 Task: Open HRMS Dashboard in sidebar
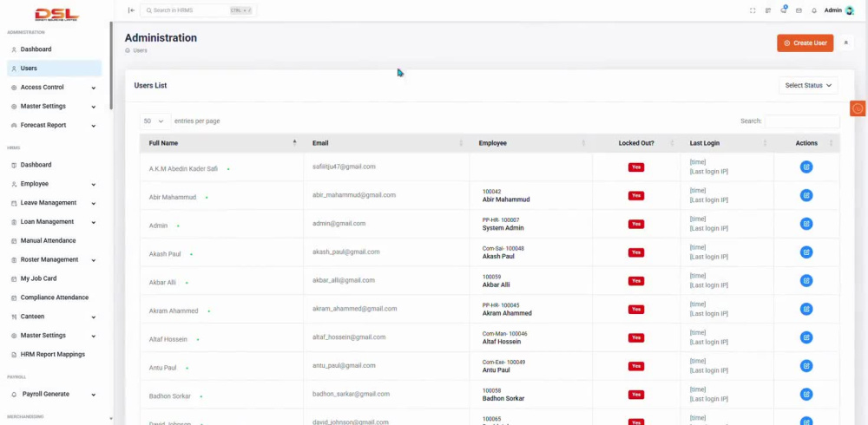pyautogui.click(x=54, y=165)
